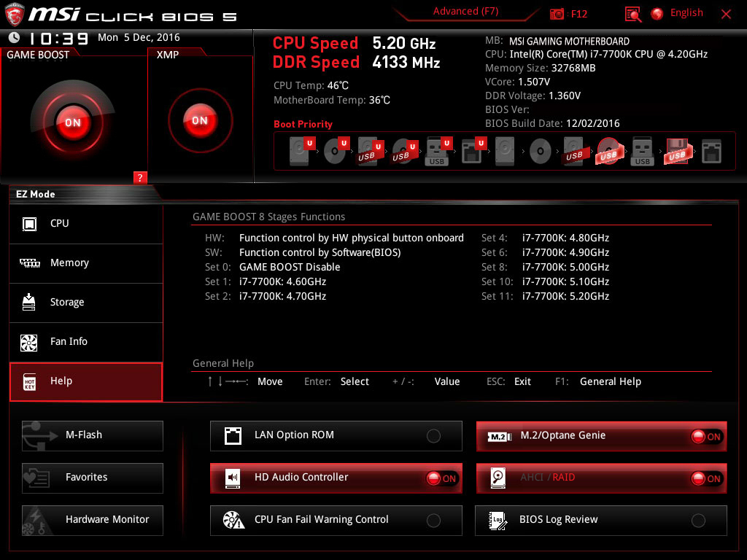Click the 'ESC: Exit' hint

pos(508,382)
